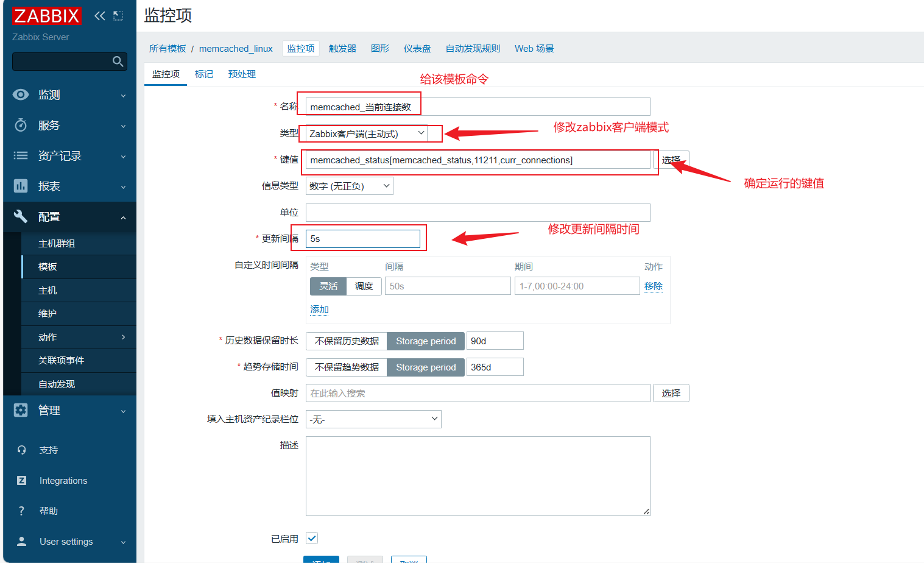Click the sidebar search magnifier icon
The width and height of the screenshot is (924, 563).
click(x=118, y=62)
